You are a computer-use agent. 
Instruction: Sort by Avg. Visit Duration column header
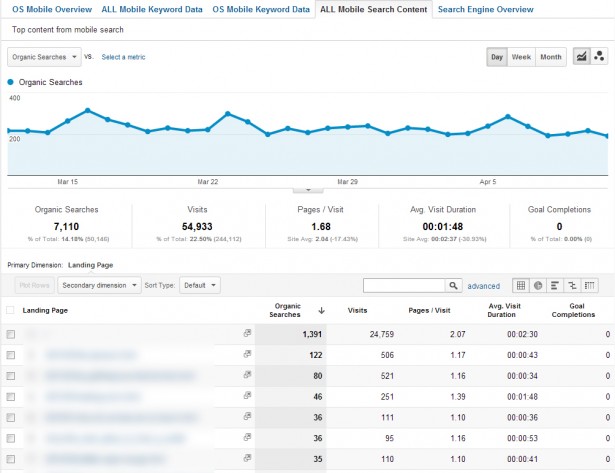pos(504,310)
